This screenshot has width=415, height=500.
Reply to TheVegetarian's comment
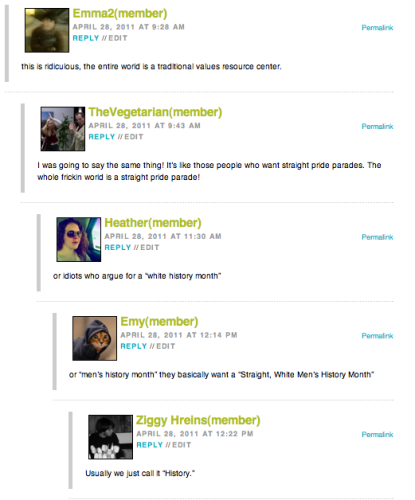102,137
